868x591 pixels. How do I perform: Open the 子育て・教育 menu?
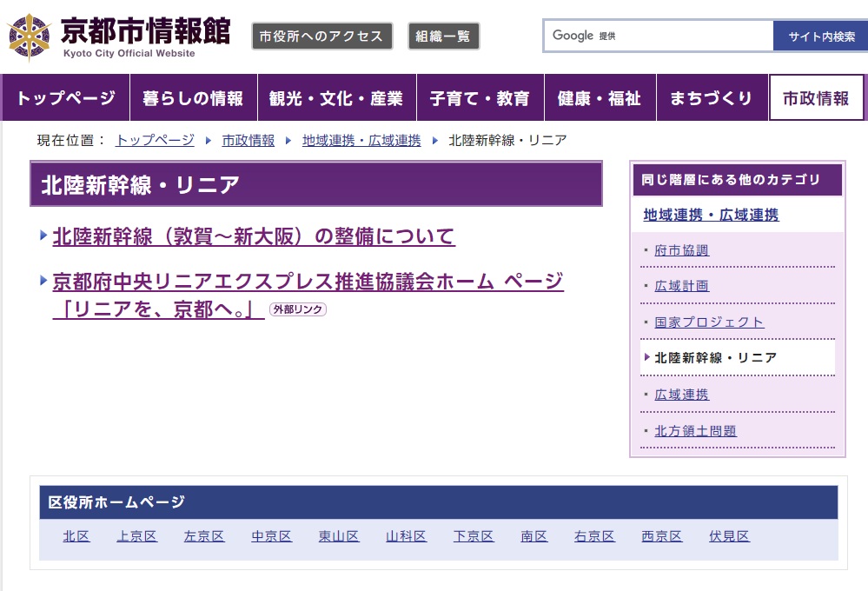pyautogui.click(x=480, y=98)
